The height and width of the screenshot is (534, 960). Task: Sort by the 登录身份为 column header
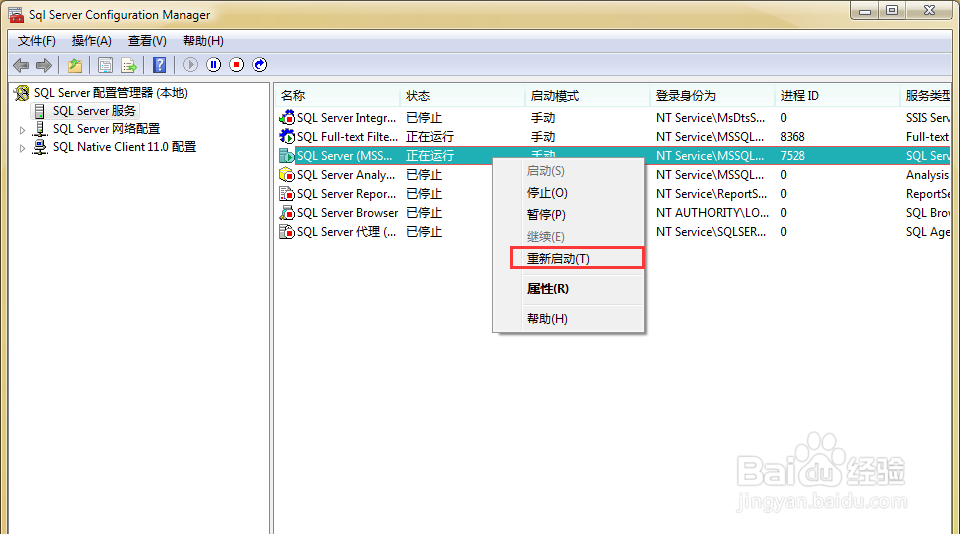[712, 96]
